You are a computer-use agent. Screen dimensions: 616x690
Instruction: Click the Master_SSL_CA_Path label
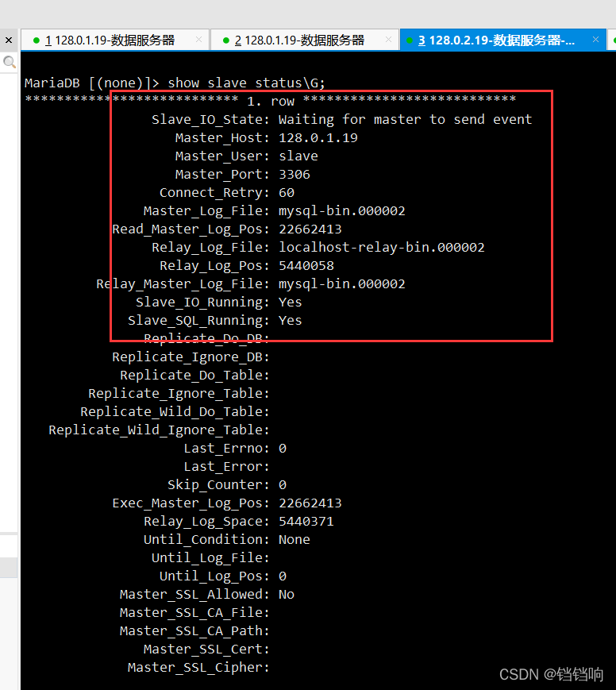click(x=194, y=631)
